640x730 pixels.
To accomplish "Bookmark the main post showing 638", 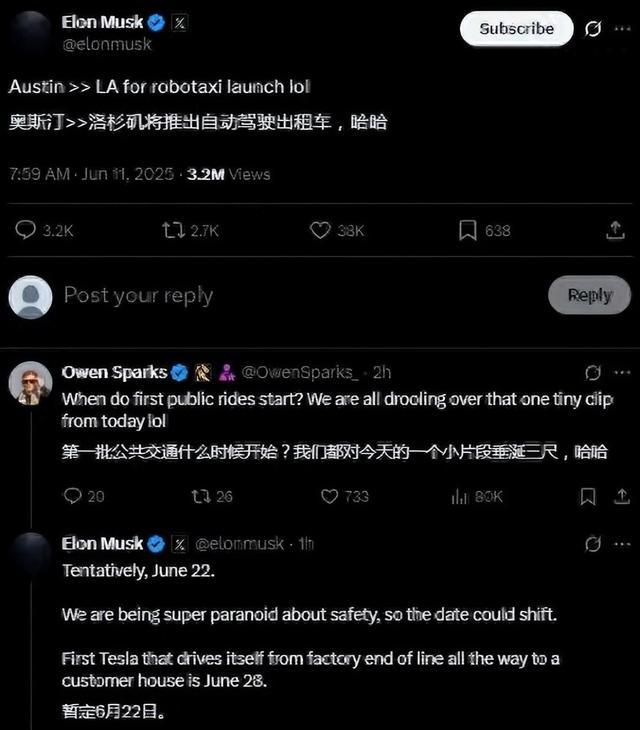I will pyautogui.click(x=467, y=231).
